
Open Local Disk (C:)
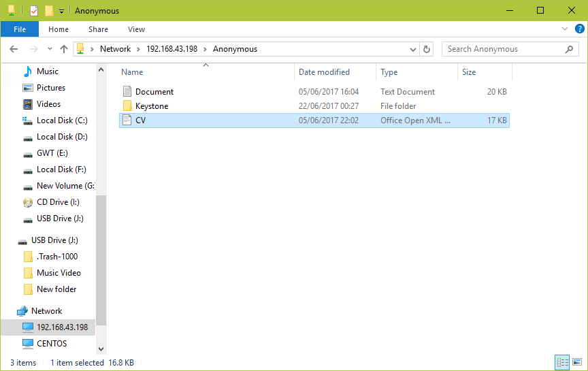pos(62,120)
